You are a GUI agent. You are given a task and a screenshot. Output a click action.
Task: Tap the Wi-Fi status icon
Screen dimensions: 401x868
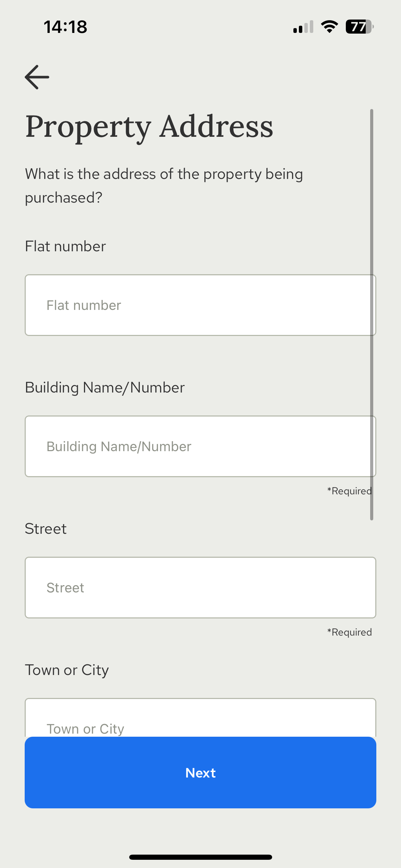coord(329,26)
